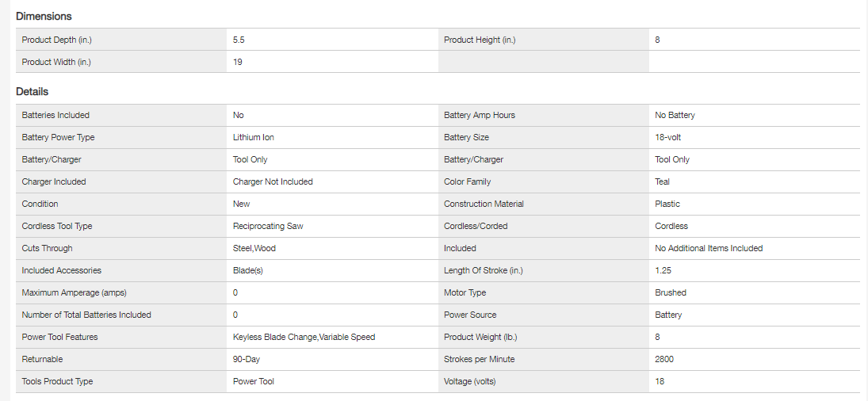Click the Batteries Included label
This screenshot has width=868, height=401.
[55, 115]
